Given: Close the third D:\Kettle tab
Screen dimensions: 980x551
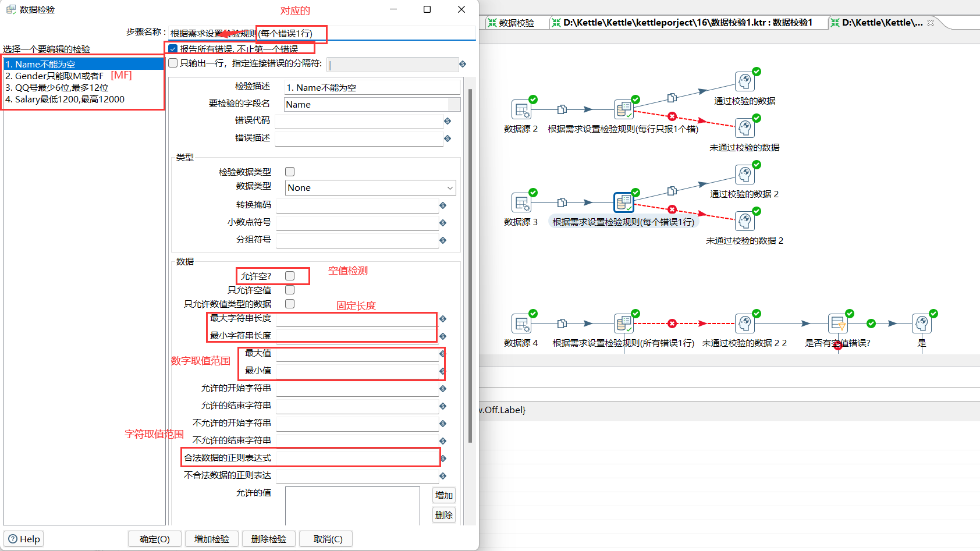Looking at the screenshot, I should click(x=931, y=23).
